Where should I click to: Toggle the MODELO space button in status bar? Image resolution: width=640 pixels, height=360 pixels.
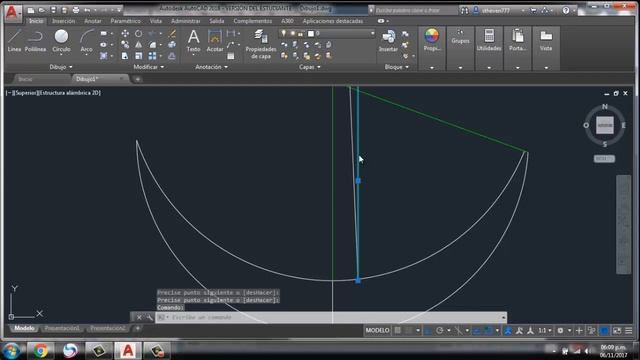pyautogui.click(x=377, y=330)
